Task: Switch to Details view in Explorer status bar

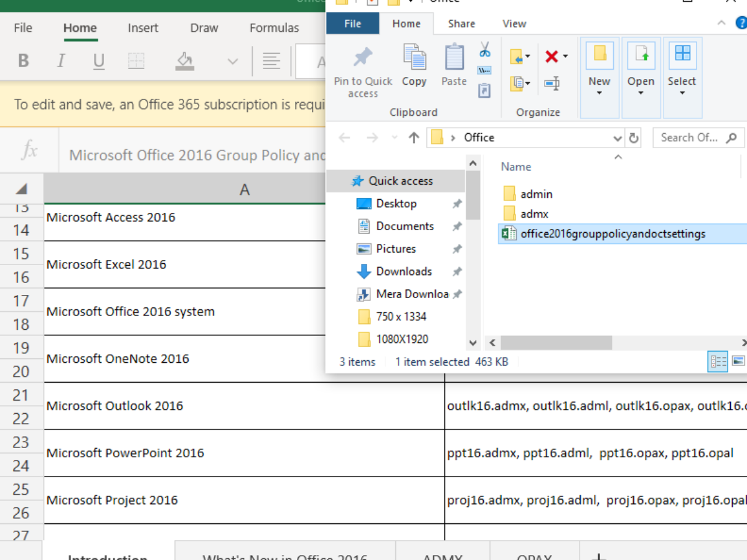Action: point(718,362)
